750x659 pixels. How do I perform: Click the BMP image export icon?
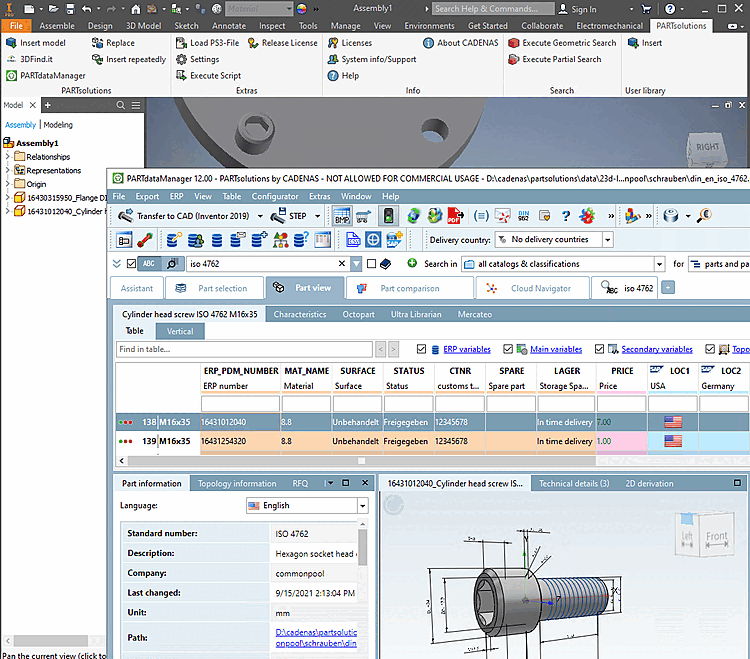[342, 215]
